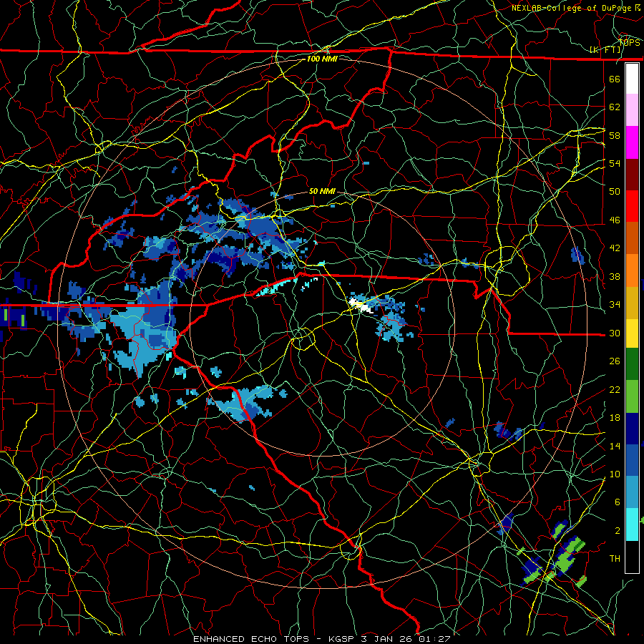Viewport: 644px width, 644px height.
Task: Click the legend value 54
Action: pyautogui.click(x=615, y=163)
